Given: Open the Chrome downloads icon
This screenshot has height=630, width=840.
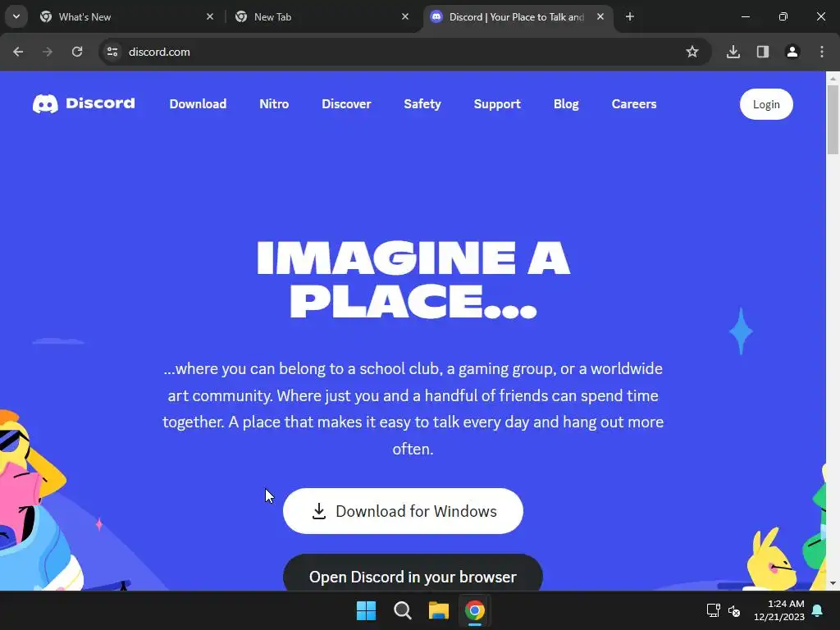Looking at the screenshot, I should pos(733,52).
